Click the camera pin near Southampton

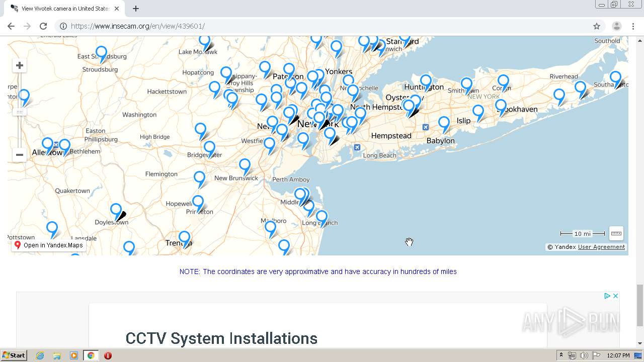click(616, 79)
